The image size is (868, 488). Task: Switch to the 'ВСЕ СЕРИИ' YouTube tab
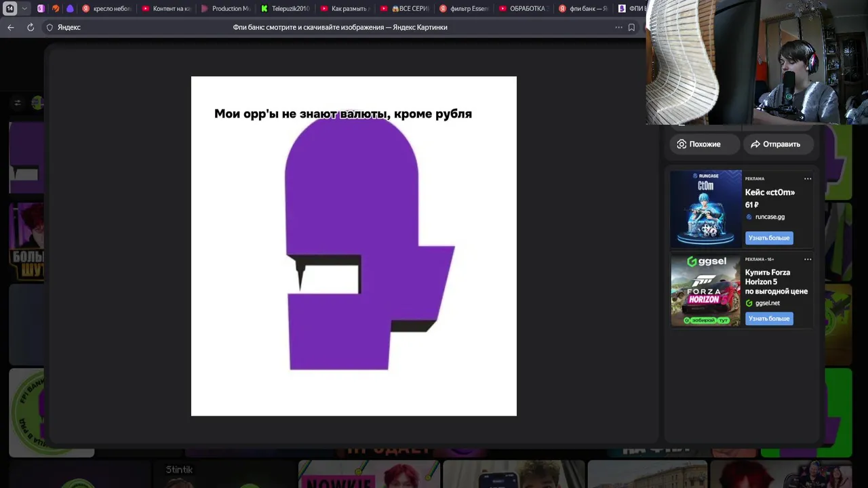pos(403,9)
